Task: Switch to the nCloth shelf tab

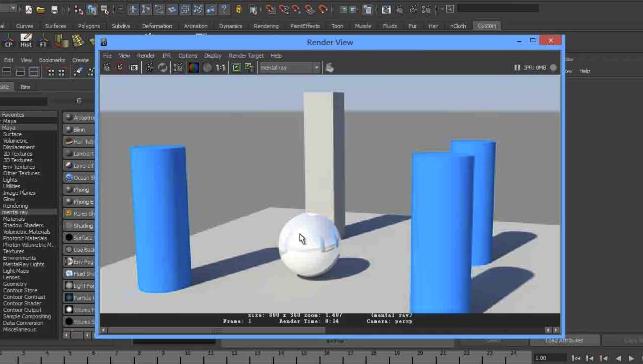Action: 458,26
